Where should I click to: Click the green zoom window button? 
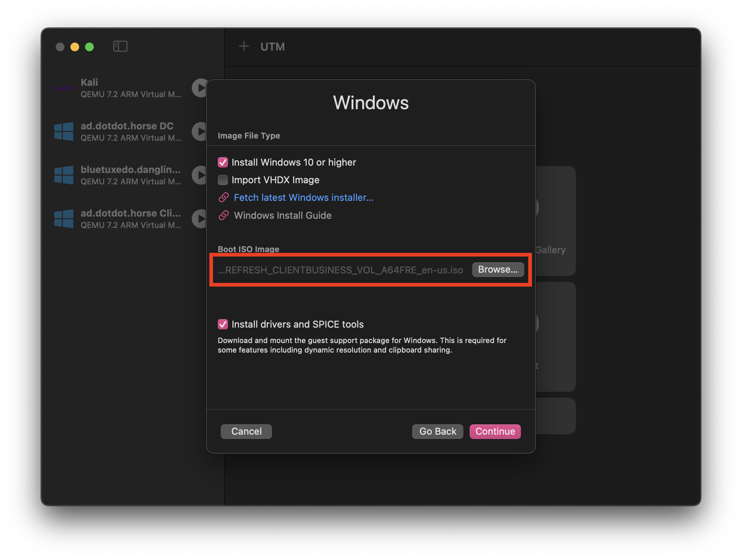pyautogui.click(x=89, y=47)
